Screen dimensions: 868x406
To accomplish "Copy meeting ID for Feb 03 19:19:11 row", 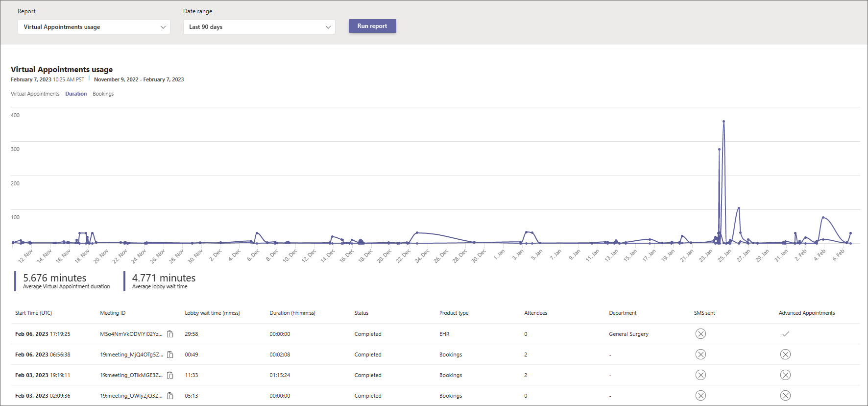I will (x=170, y=375).
